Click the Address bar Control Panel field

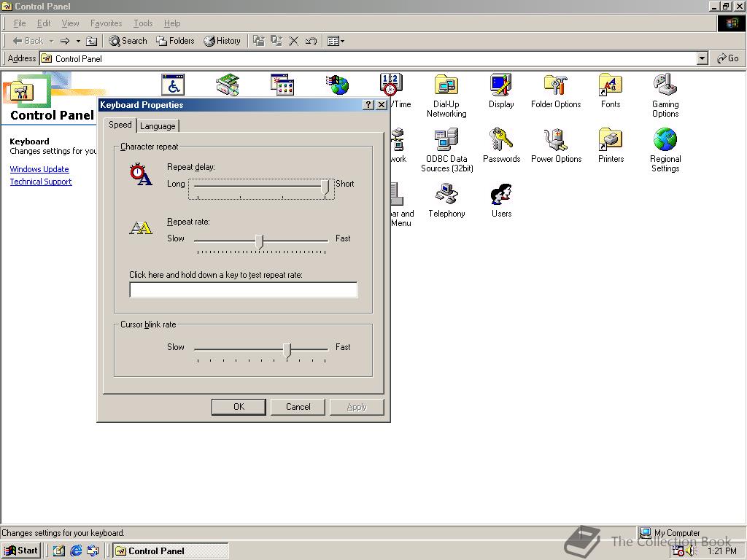click(x=368, y=58)
